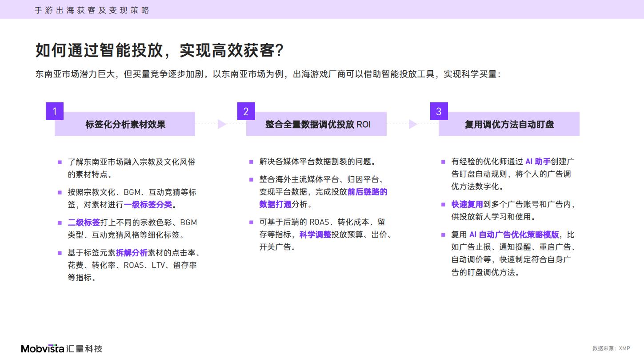
Task: Click the highlighted text AI 自动广告优化策略模版
Action: [x=514, y=235]
